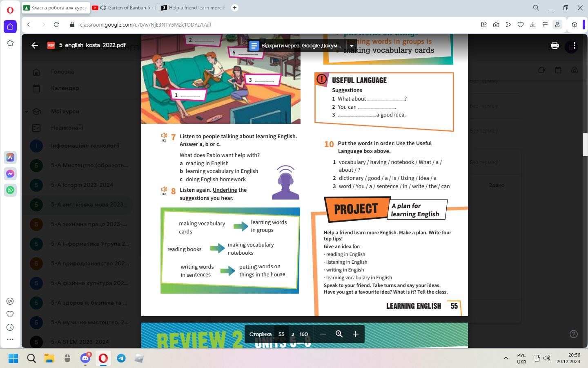
Task: Click the system volume icon in tray
Action: pos(546,358)
